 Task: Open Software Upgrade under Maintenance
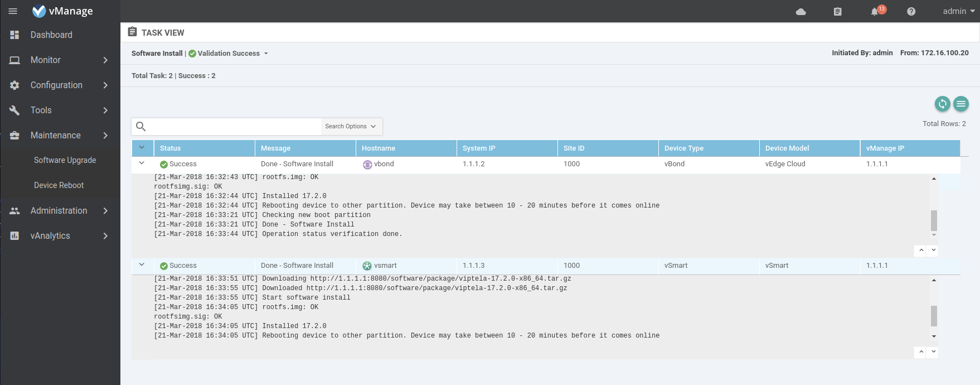click(65, 160)
